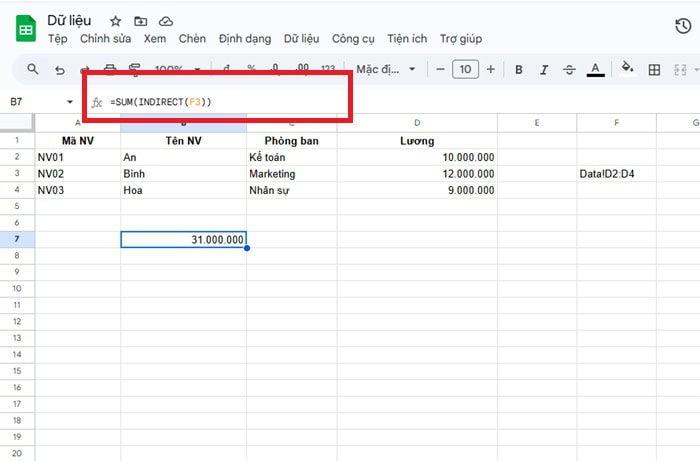Select cell F3 containing Data!D2:D4

(x=616, y=174)
